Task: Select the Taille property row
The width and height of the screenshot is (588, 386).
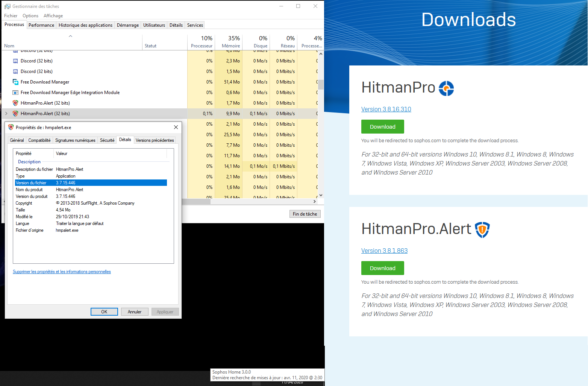Action: click(91, 210)
